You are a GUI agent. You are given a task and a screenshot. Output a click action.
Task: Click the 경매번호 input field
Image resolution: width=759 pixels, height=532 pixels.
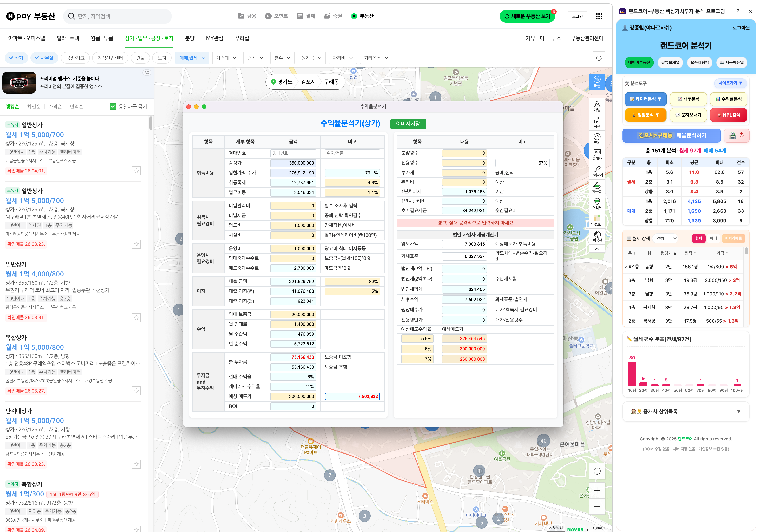click(x=293, y=153)
